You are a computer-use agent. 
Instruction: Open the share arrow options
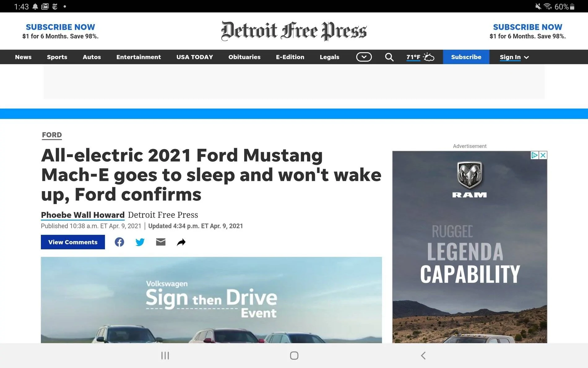click(x=181, y=242)
